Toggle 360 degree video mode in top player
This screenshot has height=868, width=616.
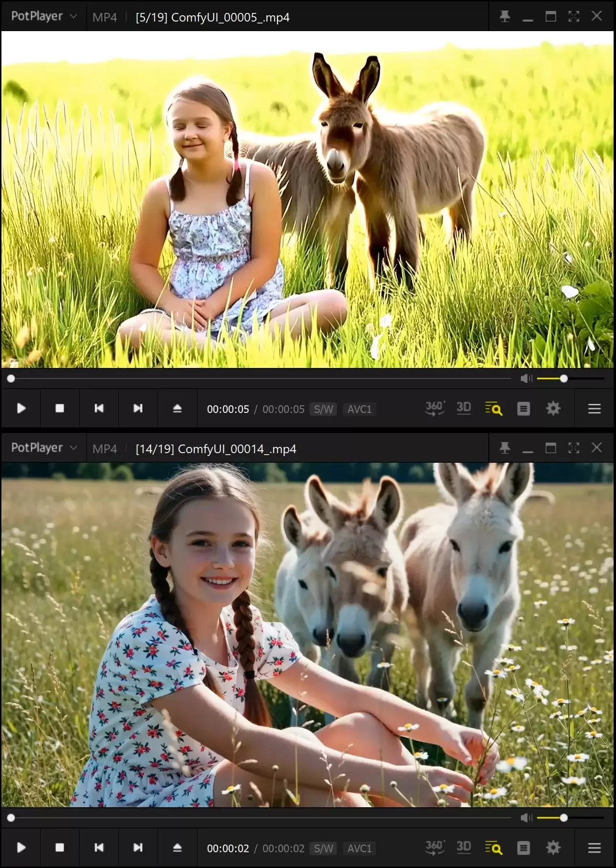[435, 408]
